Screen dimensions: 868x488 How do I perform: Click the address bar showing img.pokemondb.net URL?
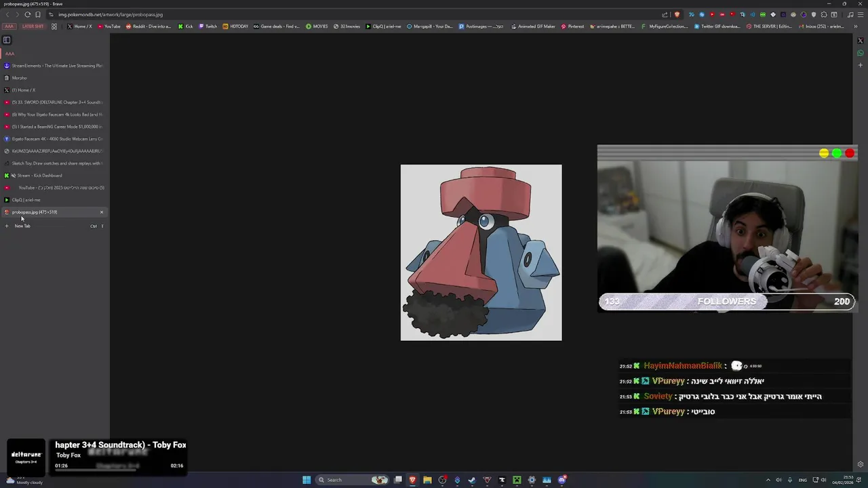353,14
